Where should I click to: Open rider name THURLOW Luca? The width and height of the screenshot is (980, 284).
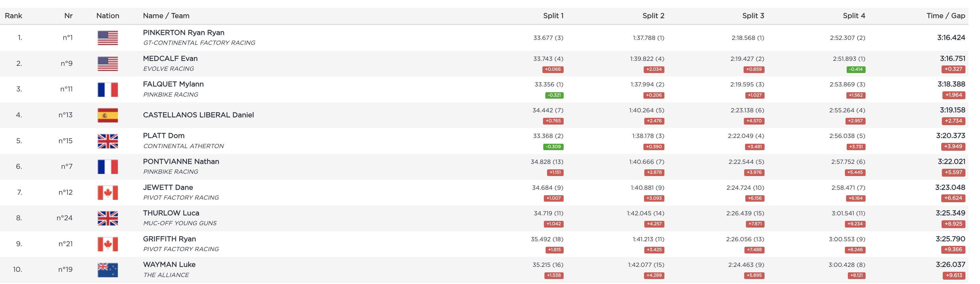click(171, 213)
